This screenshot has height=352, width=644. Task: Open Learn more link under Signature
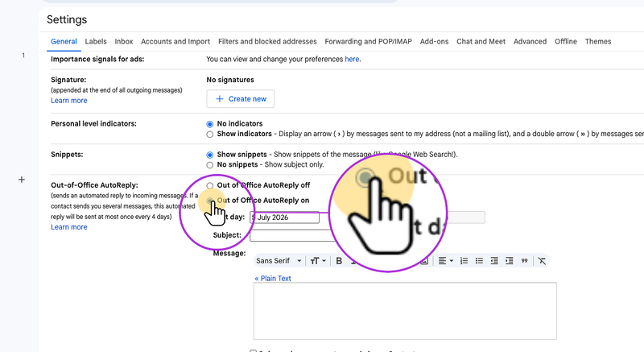point(69,101)
